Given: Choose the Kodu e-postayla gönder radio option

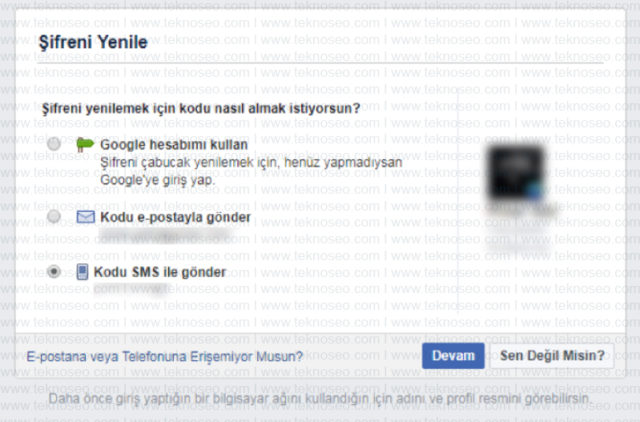Looking at the screenshot, I should click(54, 216).
